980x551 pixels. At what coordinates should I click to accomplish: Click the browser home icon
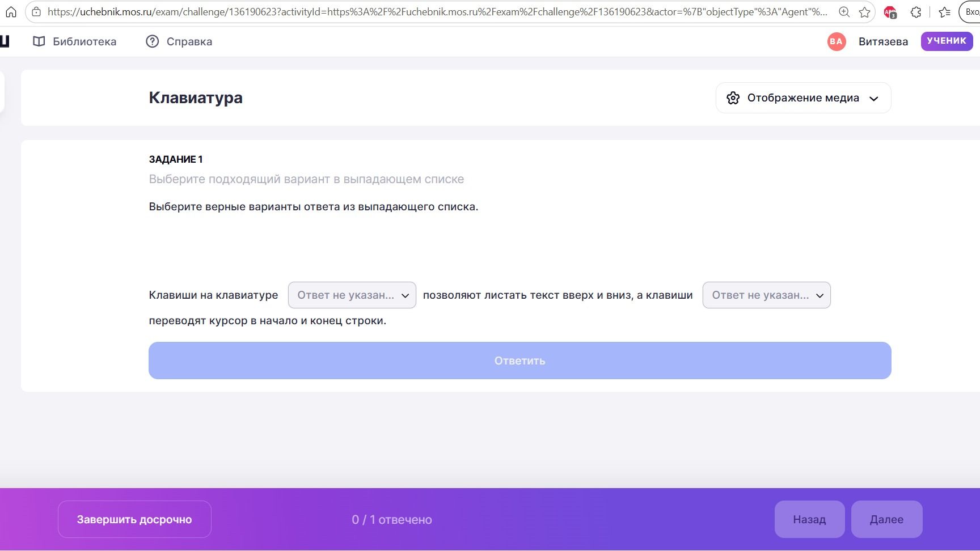point(11,12)
